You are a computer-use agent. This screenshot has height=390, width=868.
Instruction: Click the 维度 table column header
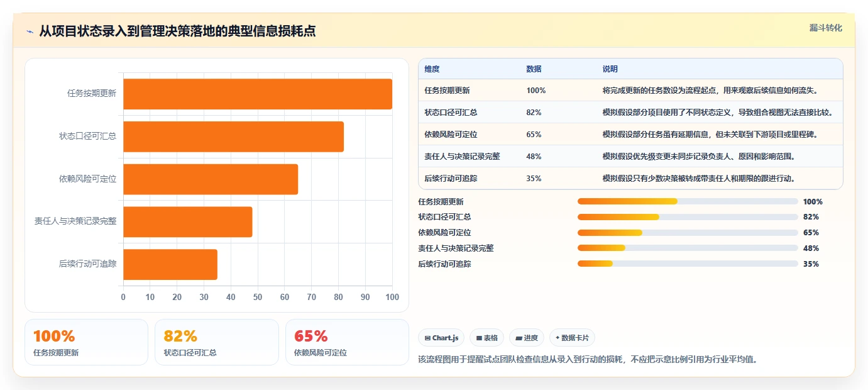(x=432, y=69)
